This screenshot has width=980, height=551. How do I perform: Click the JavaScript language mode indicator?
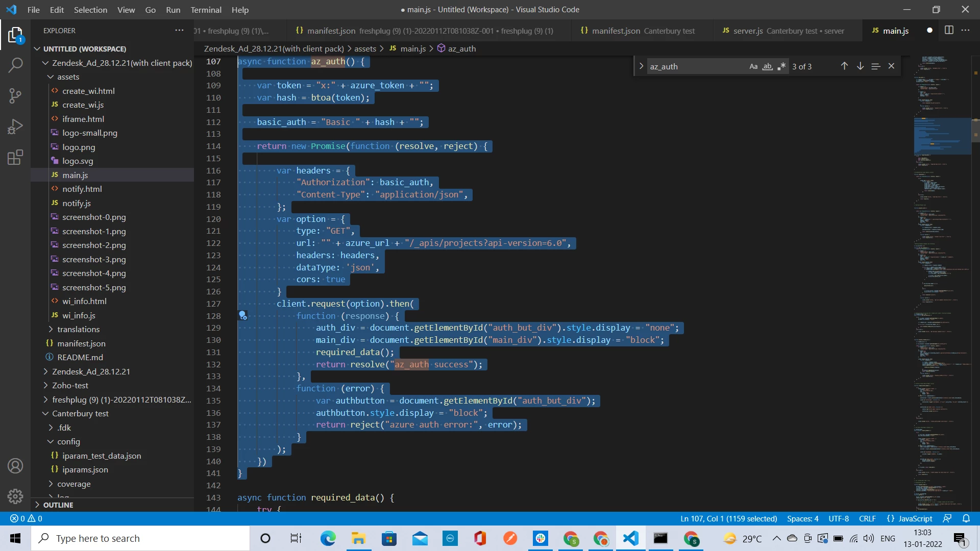pyautogui.click(x=910, y=518)
